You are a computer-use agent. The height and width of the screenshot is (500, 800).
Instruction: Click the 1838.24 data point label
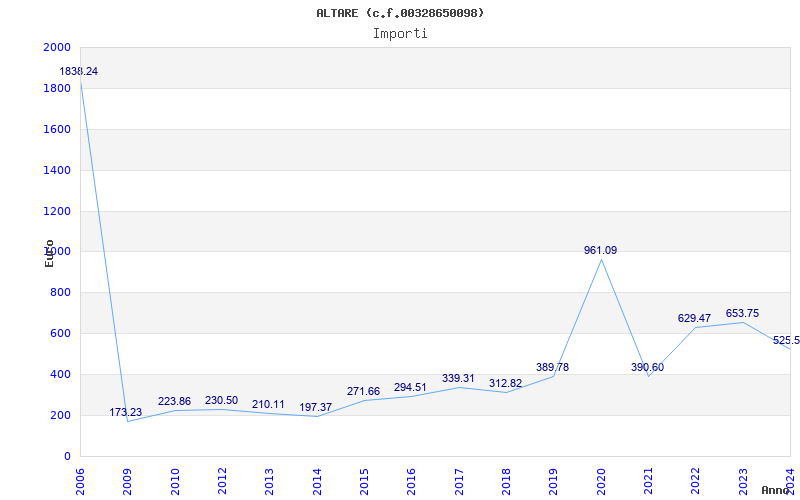pyautogui.click(x=79, y=71)
